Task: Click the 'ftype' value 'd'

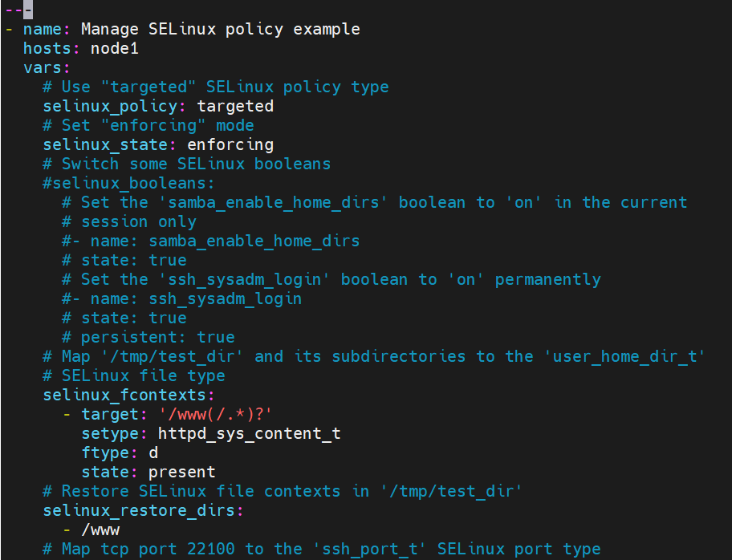Action: pos(153,453)
